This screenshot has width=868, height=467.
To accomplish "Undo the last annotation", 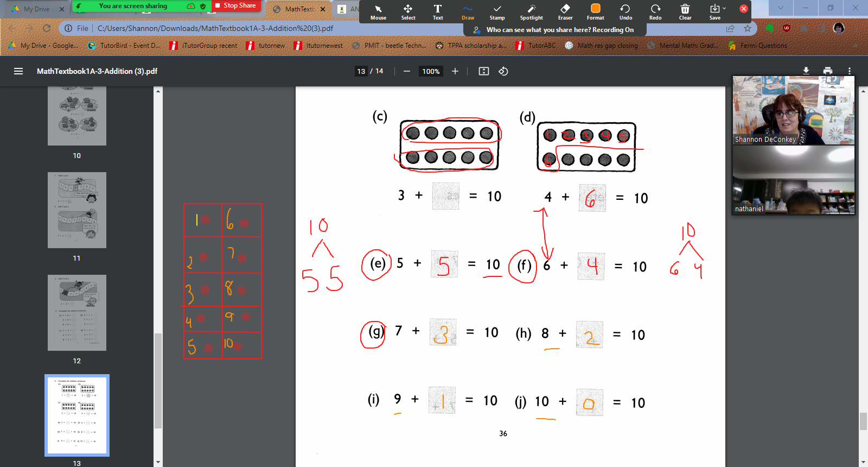I will (626, 11).
